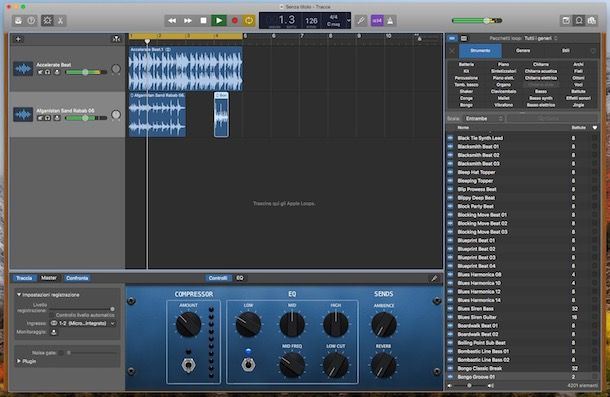The image size is (610, 397).
Task: Flip the Compressor toggle switch
Action: point(188,365)
